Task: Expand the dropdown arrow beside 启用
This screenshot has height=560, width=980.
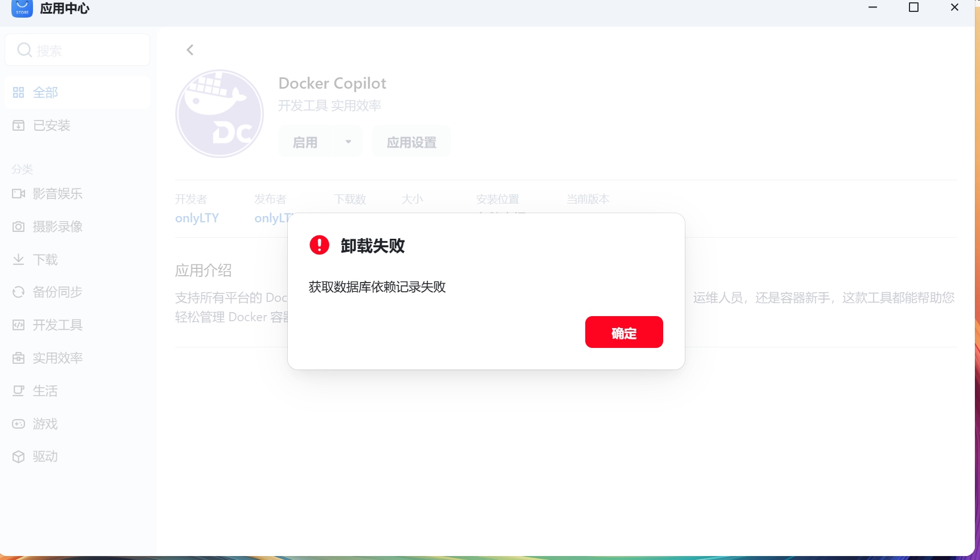Action: tap(349, 142)
